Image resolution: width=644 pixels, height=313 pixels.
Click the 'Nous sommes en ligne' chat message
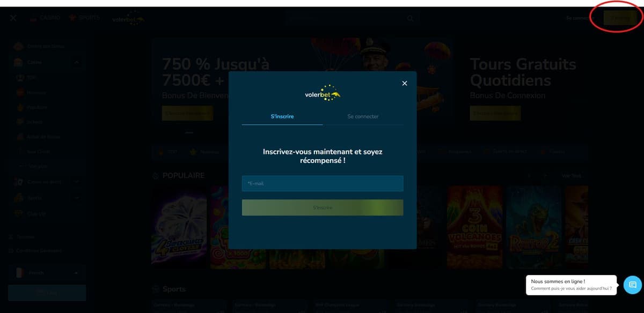point(571,285)
